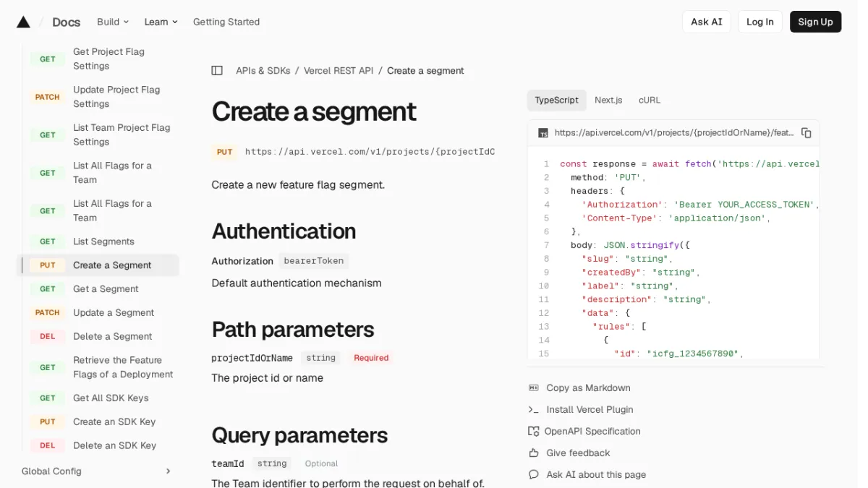Click the PUT endpoint URL text
The height and width of the screenshot is (488, 868).
[x=370, y=152]
